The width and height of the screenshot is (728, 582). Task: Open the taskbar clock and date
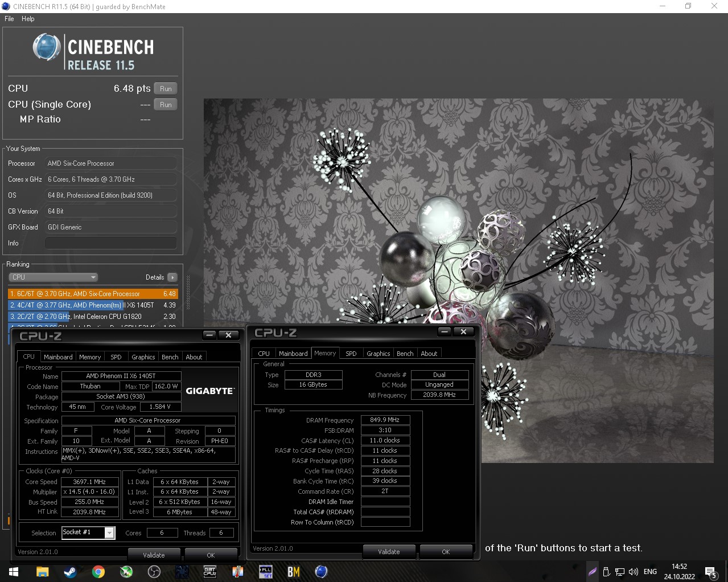pyautogui.click(x=680, y=572)
